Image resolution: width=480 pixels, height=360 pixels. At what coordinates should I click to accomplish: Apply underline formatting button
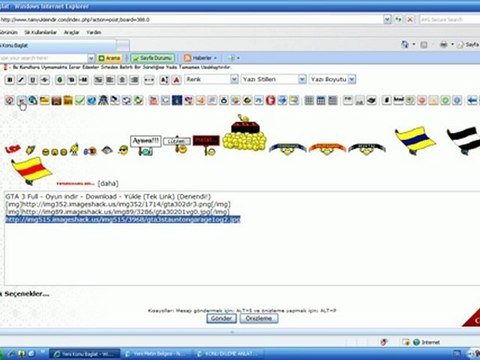point(33,80)
